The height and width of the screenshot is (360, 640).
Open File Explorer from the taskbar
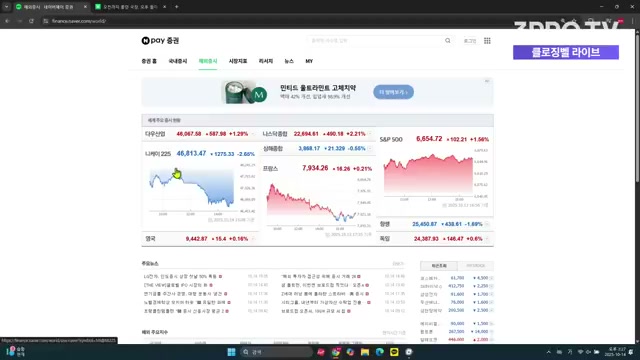(365, 352)
